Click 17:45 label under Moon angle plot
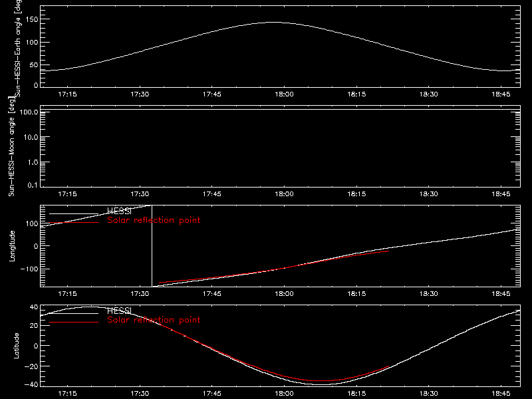The width and height of the screenshot is (532, 399). [212, 194]
